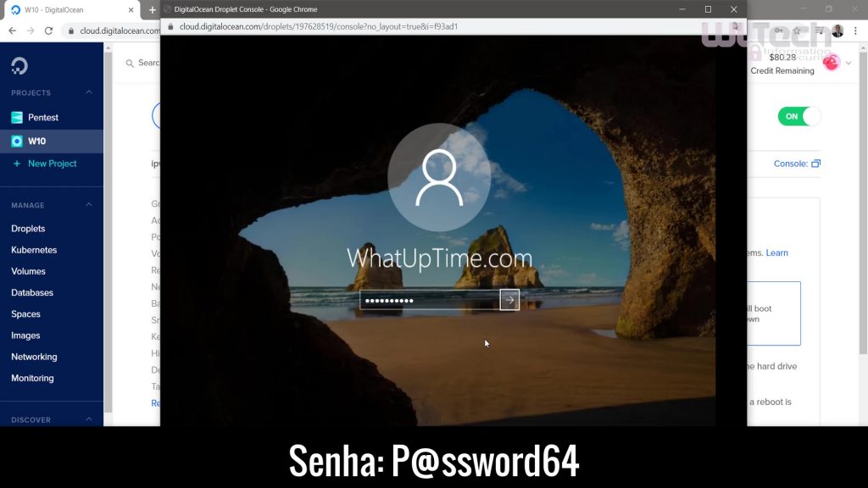Click the DigitalOcean user account avatar
Image resolution: width=868 pixels, height=488 pixels.
pos(831,63)
